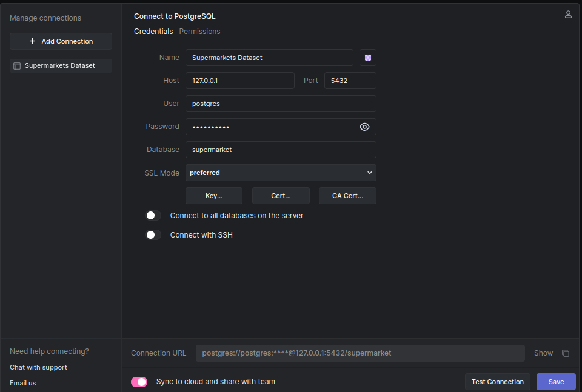Open the SSL Mode dropdown

(281, 173)
